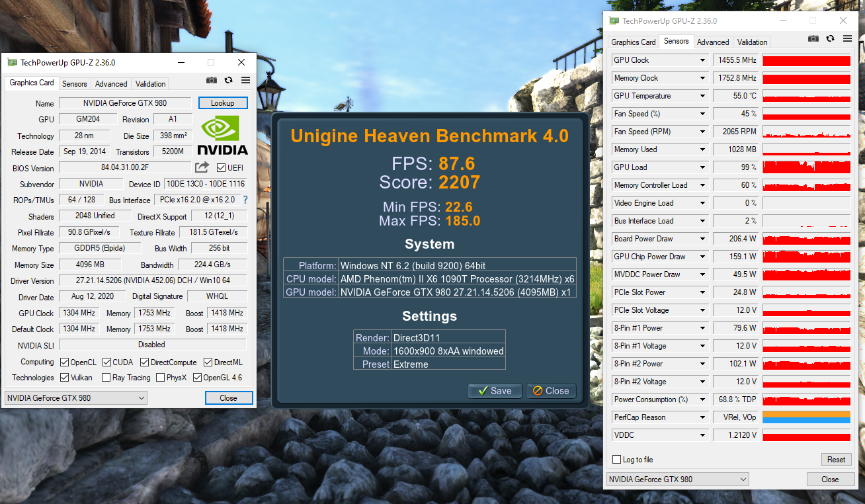Open the Board Power Draw dropdown
865x504 pixels.
pos(702,239)
